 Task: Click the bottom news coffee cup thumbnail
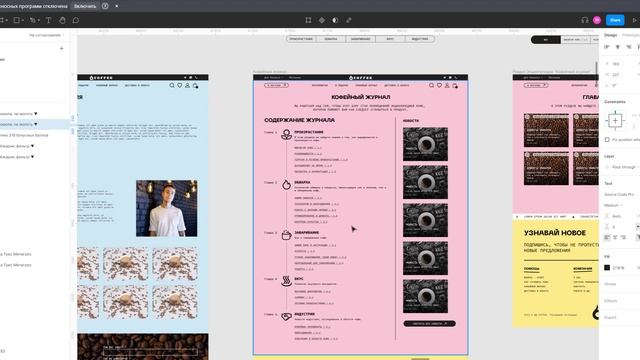coord(425,296)
